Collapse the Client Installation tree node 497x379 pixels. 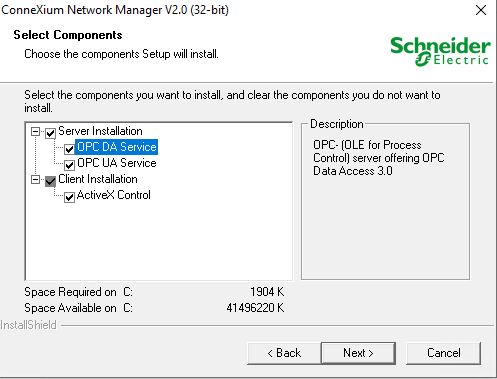(x=35, y=180)
